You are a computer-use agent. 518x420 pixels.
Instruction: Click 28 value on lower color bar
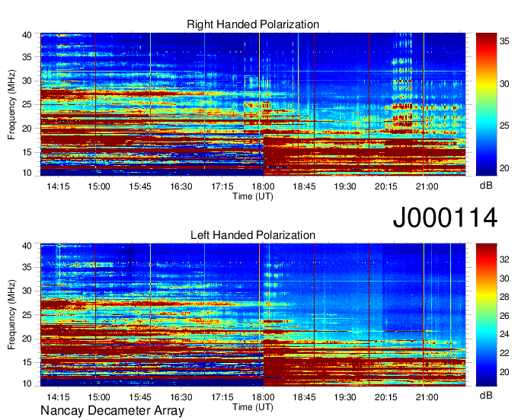(504, 297)
